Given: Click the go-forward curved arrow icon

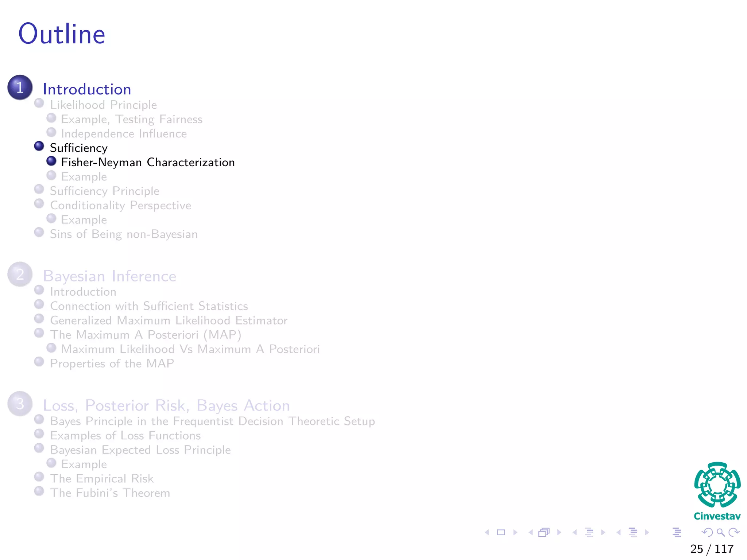Looking at the screenshot, I should pos(734,533).
